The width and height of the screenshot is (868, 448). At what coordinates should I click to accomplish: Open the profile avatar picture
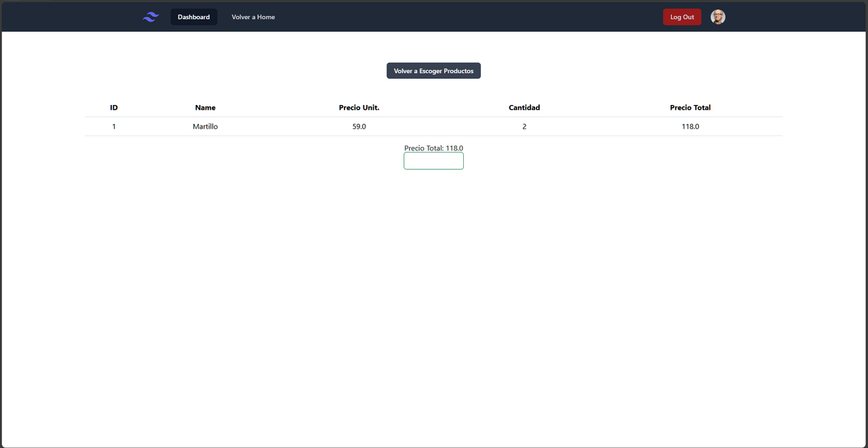(717, 16)
